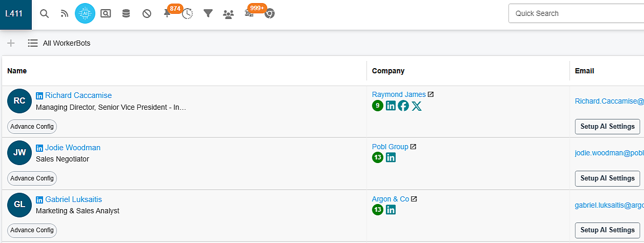The height and width of the screenshot is (243, 644).
Task: Open the All WorkerBots list menu
Action: pos(59,44)
